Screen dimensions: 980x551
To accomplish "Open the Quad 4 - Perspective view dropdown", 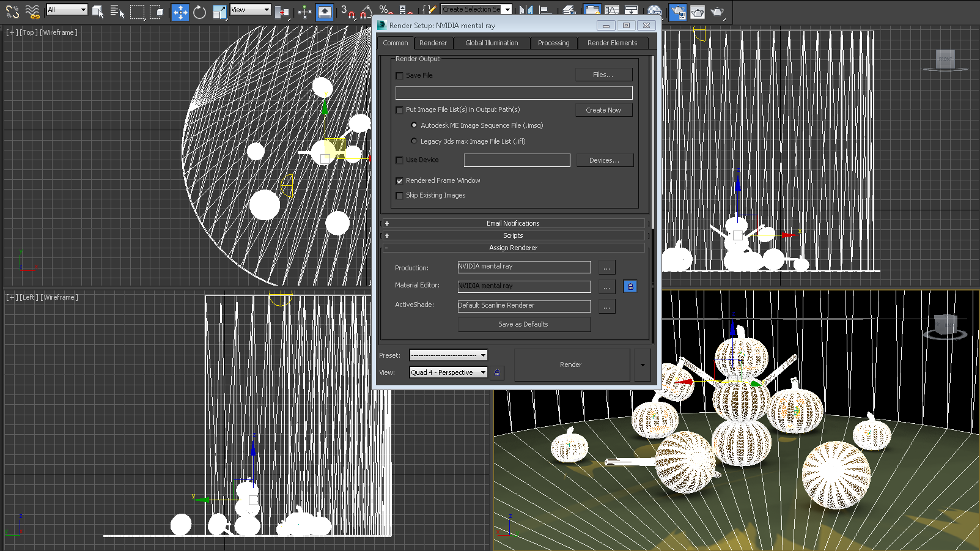I will pyautogui.click(x=448, y=372).
